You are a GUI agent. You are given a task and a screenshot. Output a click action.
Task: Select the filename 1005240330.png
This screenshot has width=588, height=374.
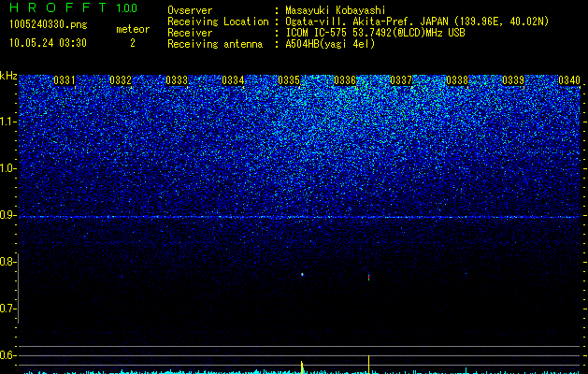[x=49, y=24]
